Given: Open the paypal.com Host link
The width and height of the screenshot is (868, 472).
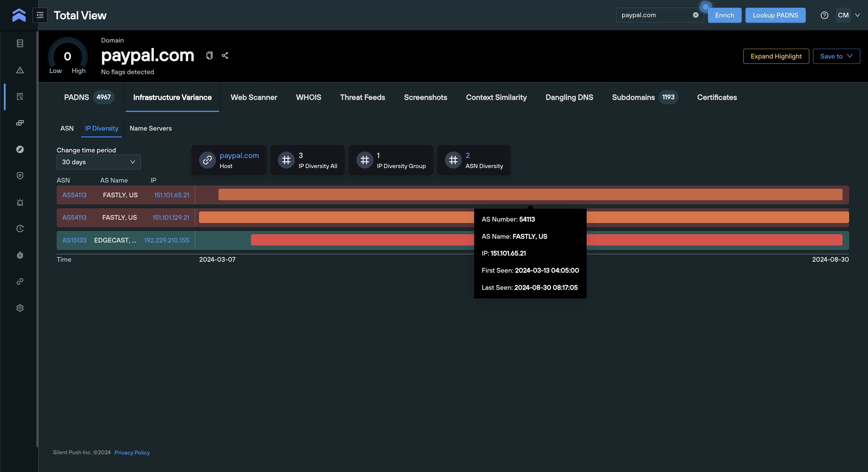Looking at the screenshot, I should (239, 155).
